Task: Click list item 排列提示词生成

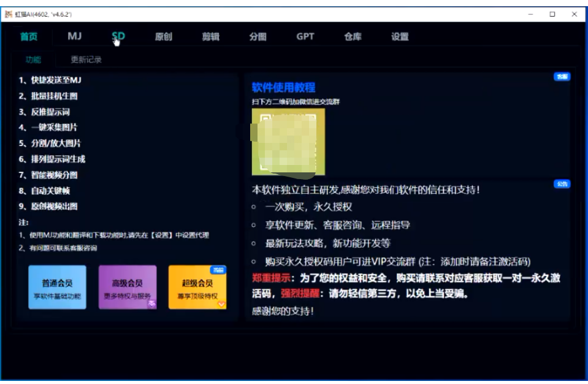Action: pos(52,159)
